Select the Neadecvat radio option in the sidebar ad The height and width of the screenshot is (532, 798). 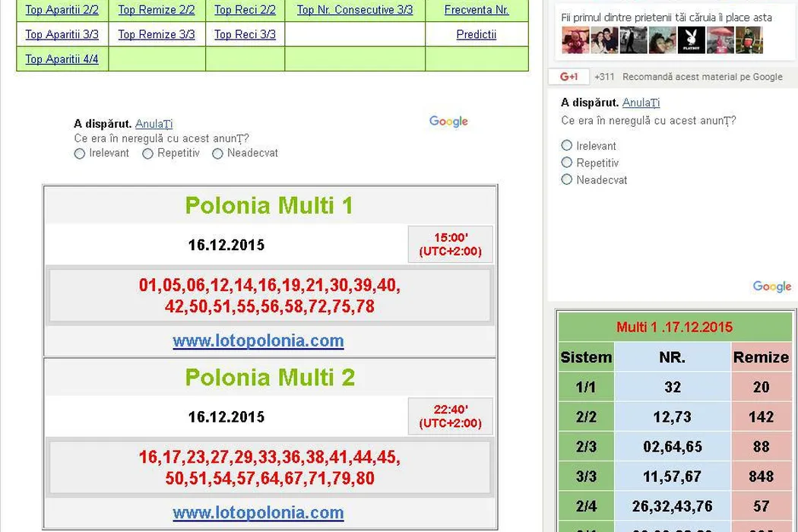pyautogui.click(x=567, y=180)
